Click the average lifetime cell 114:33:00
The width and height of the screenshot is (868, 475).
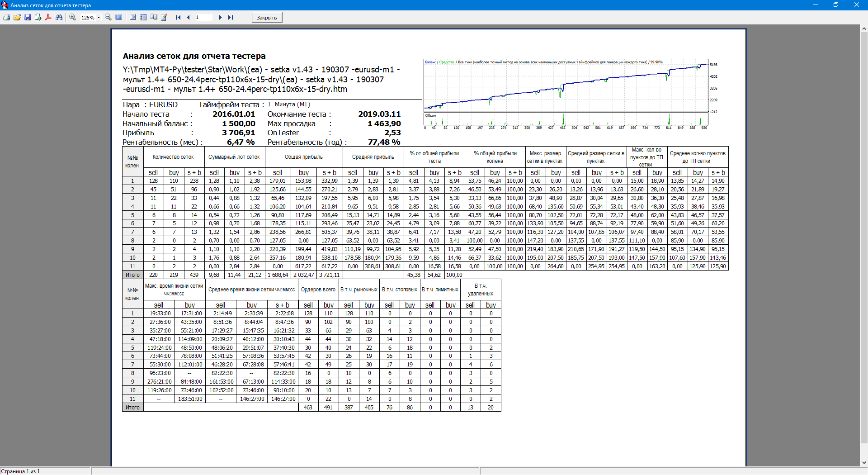click(283, 382)
